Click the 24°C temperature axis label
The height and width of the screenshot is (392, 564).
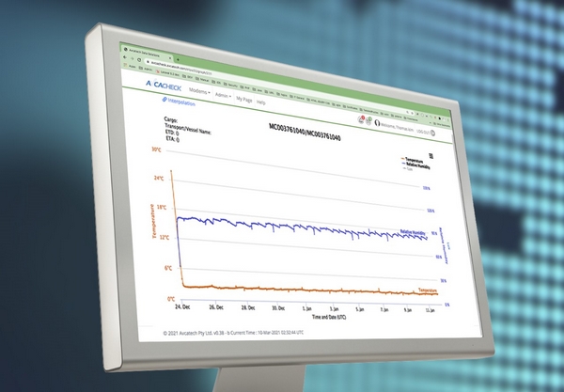point(159,178)
